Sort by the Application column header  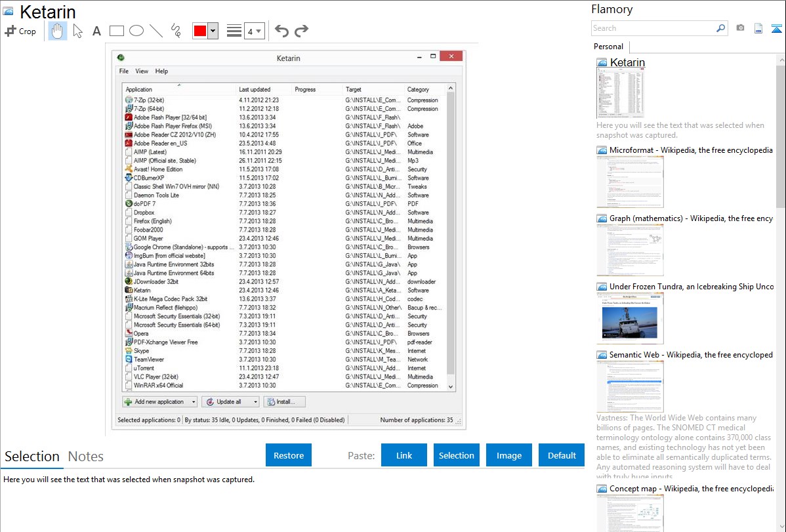pos(179,89)
